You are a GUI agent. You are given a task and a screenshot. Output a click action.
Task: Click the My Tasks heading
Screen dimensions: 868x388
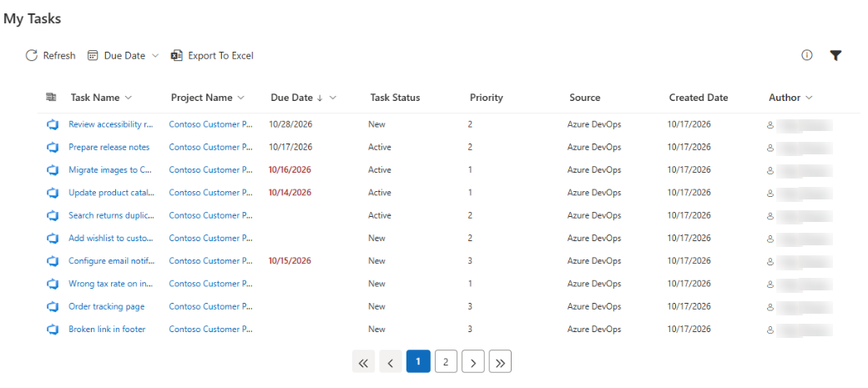click(32, 18)
